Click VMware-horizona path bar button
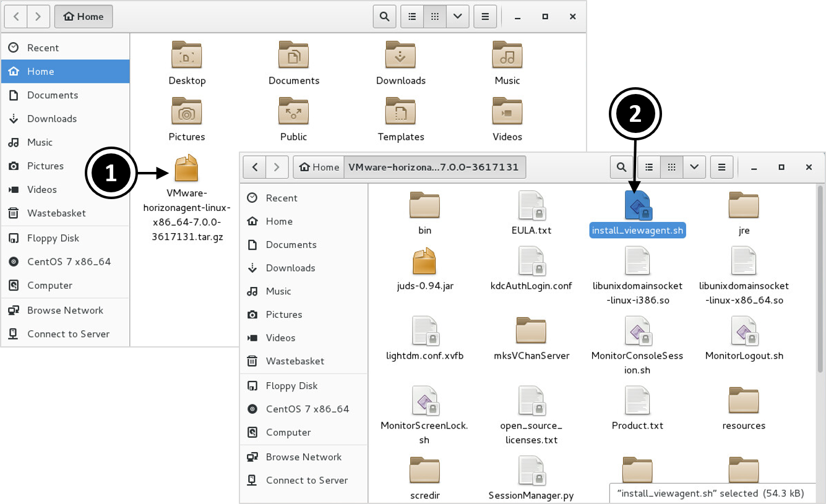This screenshot has height=504, width=826. (x=434, y=167)
